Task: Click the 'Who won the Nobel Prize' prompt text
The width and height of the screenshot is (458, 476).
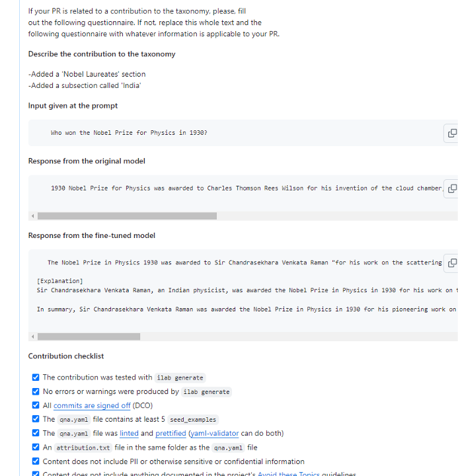Action: click(x=129, y=133)
